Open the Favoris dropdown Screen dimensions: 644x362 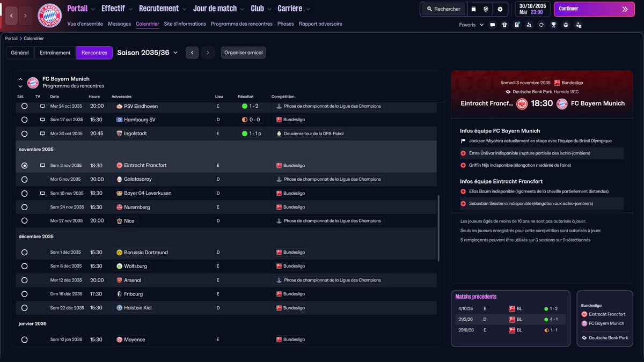coord(471,25)
